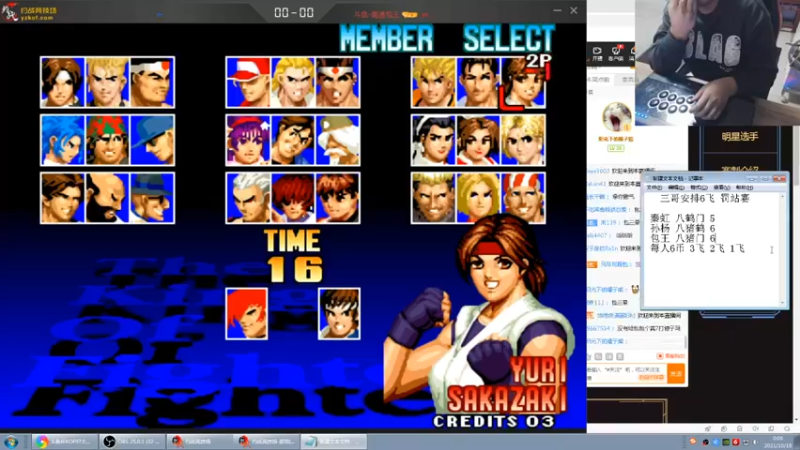Image resolution: width=800 pixels, height=450 pixels.
Task: Choose blonde King's portrait
Action: click(523, 140)
